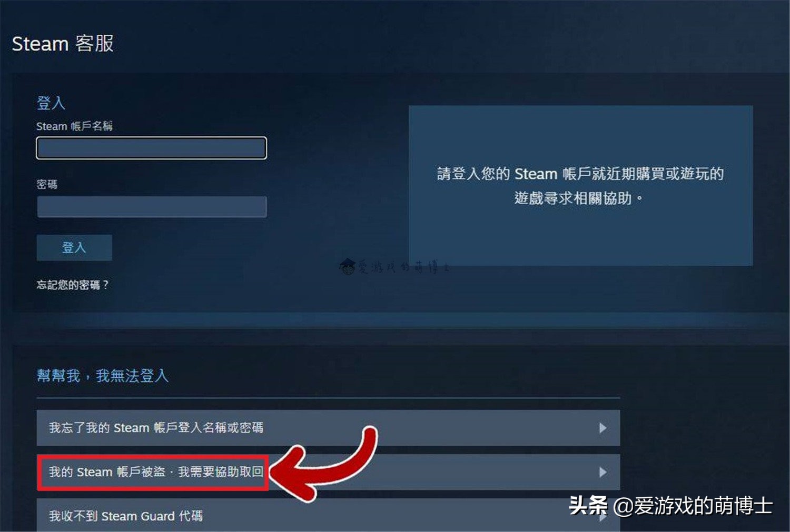The width and height of the screenshot is (790, 532).
Task: Click the arrow icon on stolen account row
Action: [x=603, y=472]
